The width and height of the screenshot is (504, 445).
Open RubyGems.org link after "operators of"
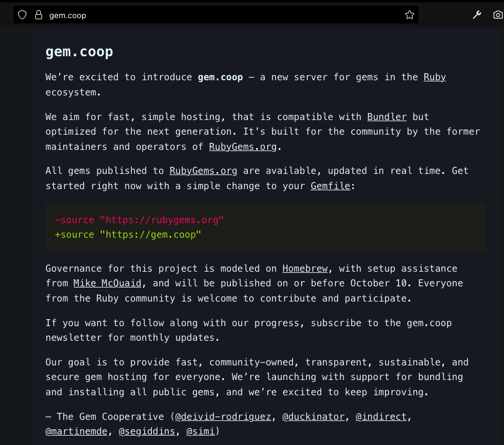coord(243,146)
